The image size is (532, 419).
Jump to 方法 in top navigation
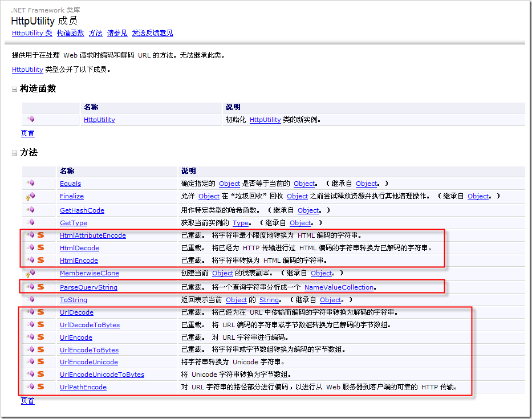click(95, 33)
